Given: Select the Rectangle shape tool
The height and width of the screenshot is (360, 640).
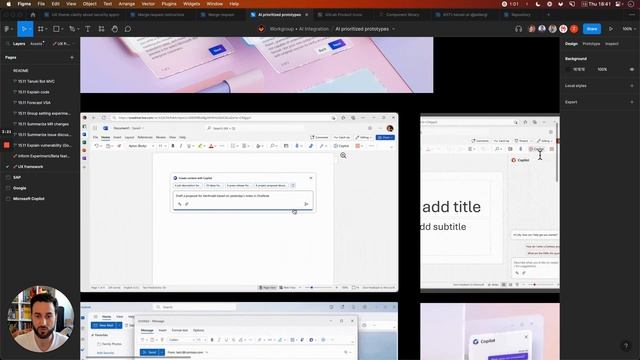Looking at the screenshot, I should (56, 29).
